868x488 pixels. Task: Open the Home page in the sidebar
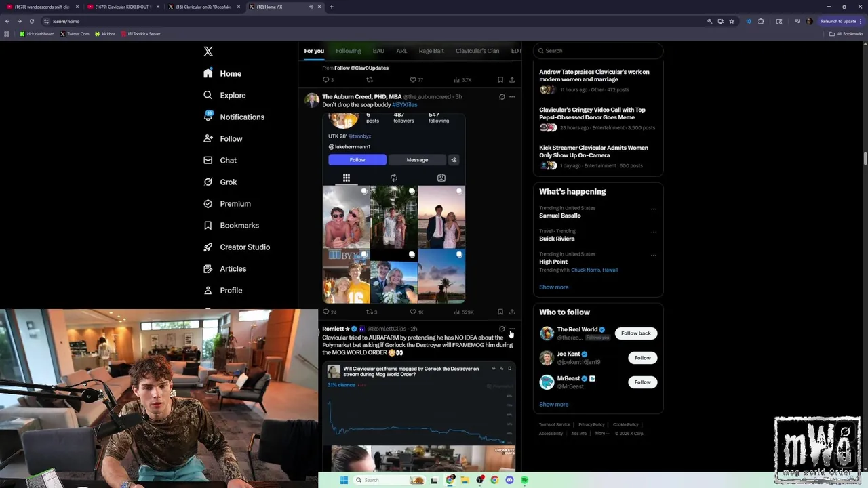[x=222, y=73]
